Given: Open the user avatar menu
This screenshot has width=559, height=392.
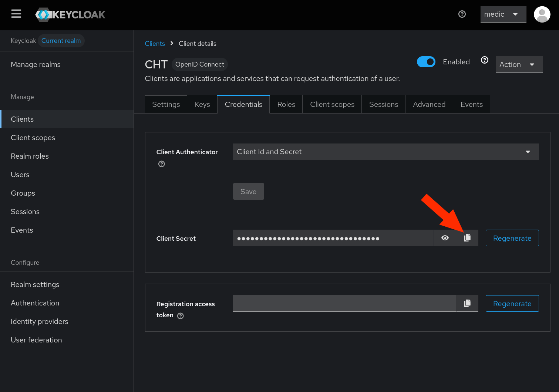Looking at the screenshot, I should [x=542, y=14].
